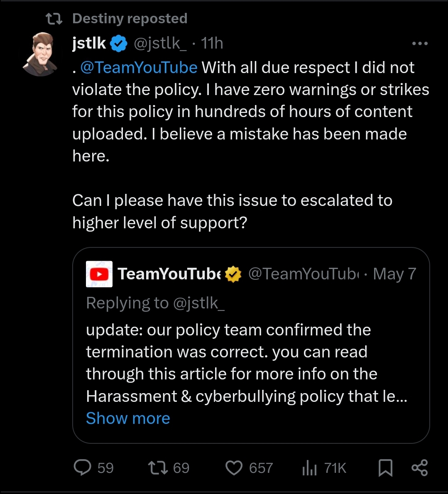Open the @TeamYouTube mention link

click(x=139, y=68)
